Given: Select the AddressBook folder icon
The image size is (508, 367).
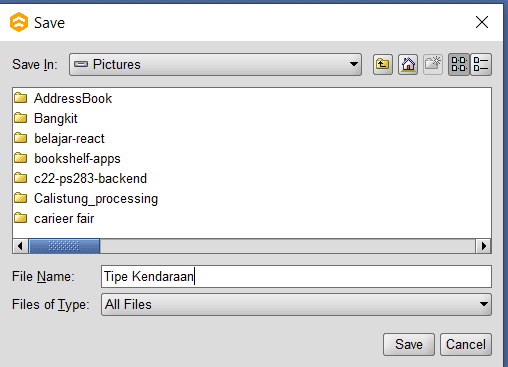Looking at the screenshot, I should tap(21, 98).
